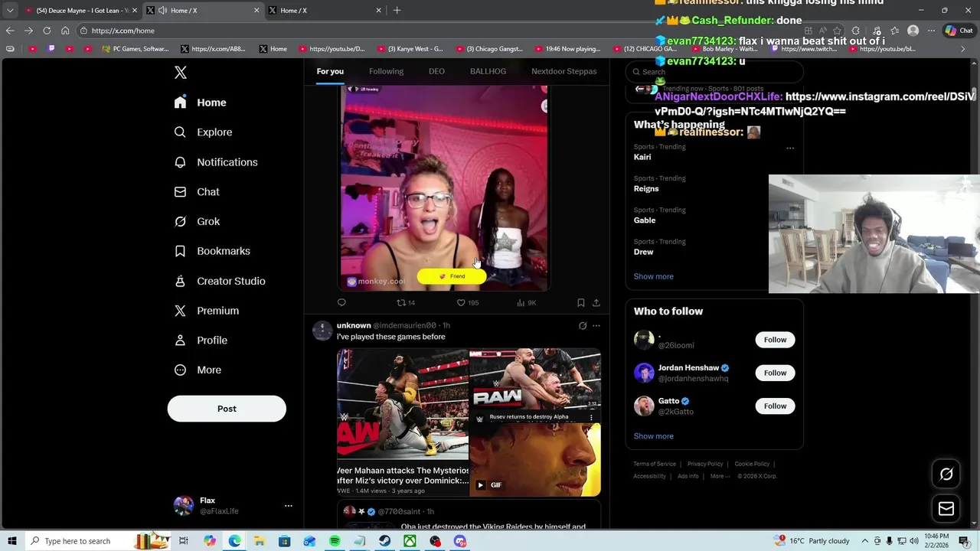Switch to the Following tab
The image size is (980, 551).
[386, 71]
